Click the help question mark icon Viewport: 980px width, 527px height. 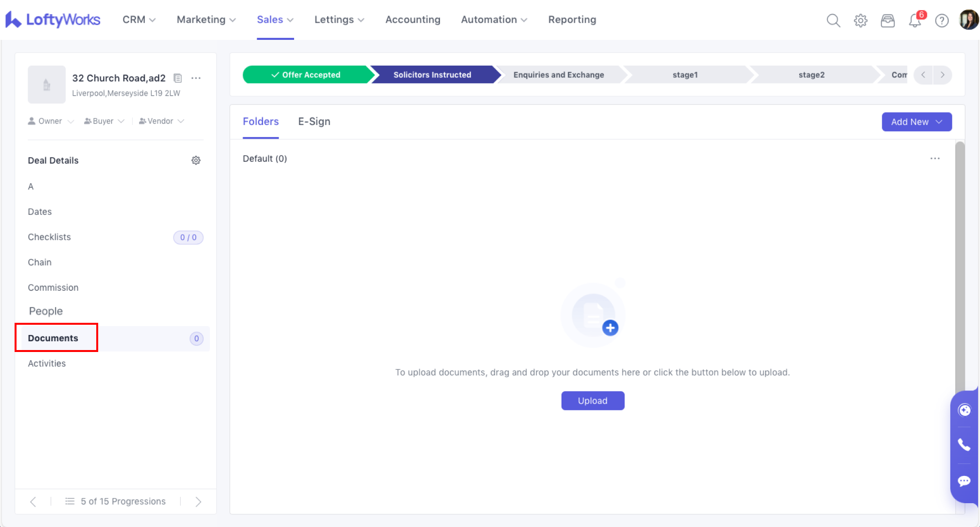(x=942, y=20)
